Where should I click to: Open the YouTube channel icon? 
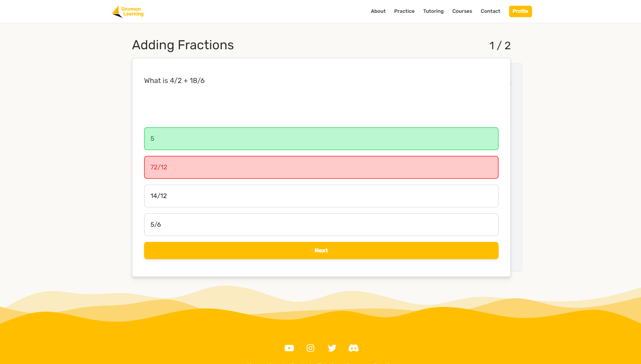pyautogui.click(x=289, y=348)
